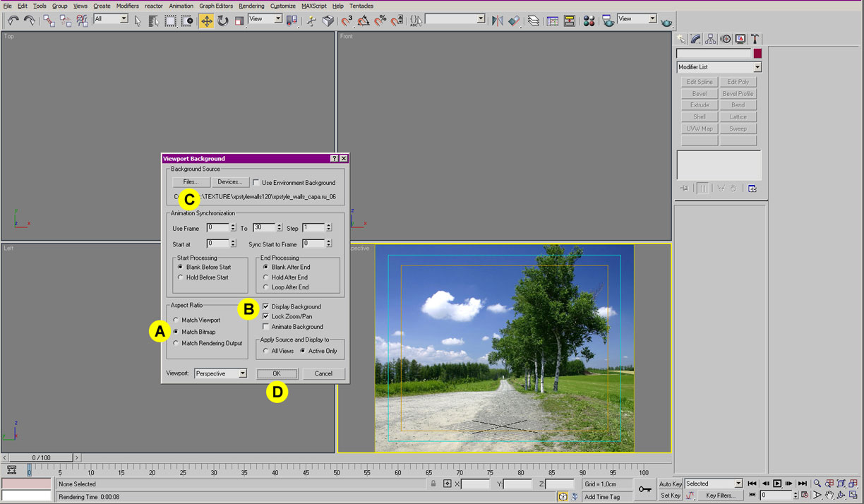The width and height of the screenshot is (864, 504).
Task: Click the Play Animation button
Action: pyautogui.click(x=777, y=484)
